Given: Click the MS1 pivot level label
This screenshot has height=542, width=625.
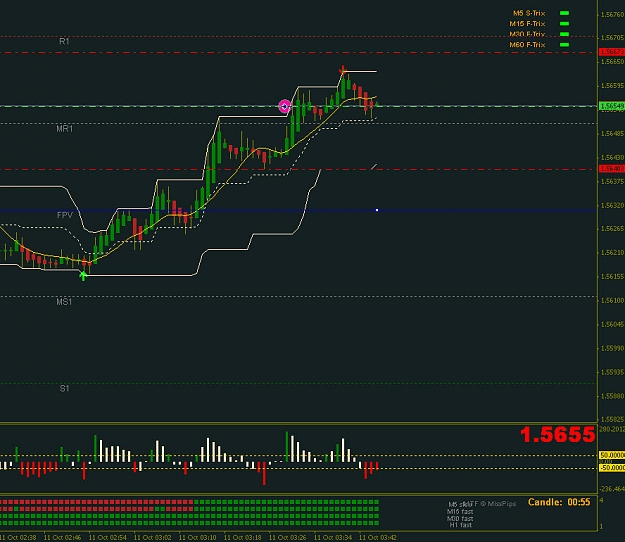Looking at the screenshot, I should [x=64, y=302].
